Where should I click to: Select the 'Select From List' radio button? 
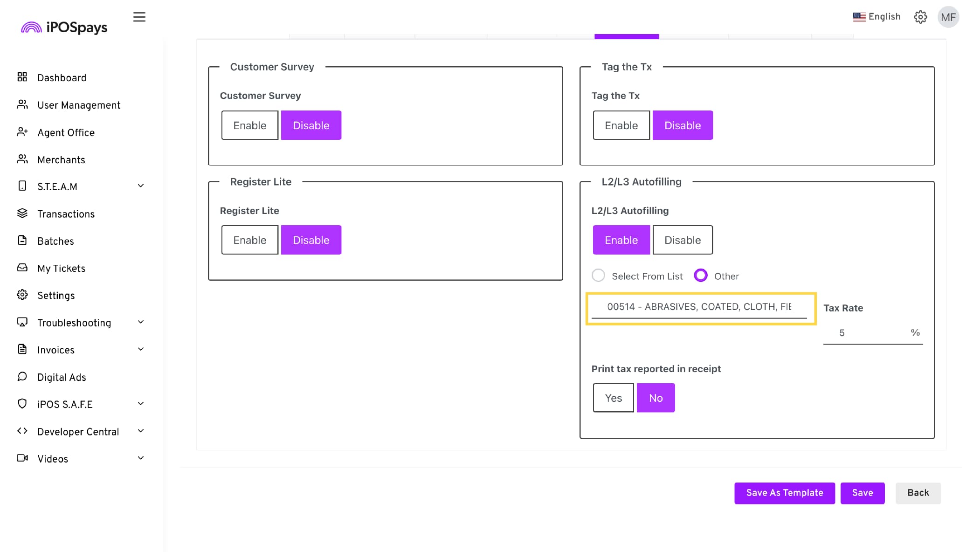click(598, 276)
